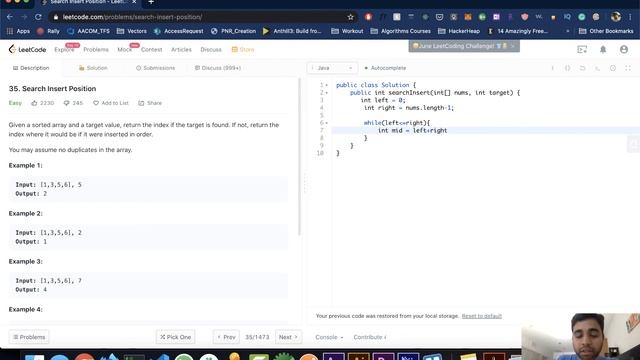Enter fullscreen editor mode icon

coord(628,68)
